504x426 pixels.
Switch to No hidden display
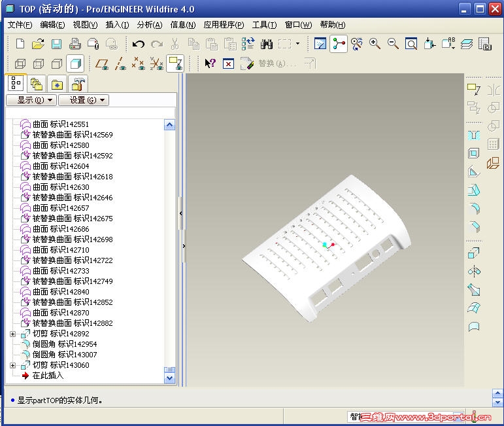[57, 63]
